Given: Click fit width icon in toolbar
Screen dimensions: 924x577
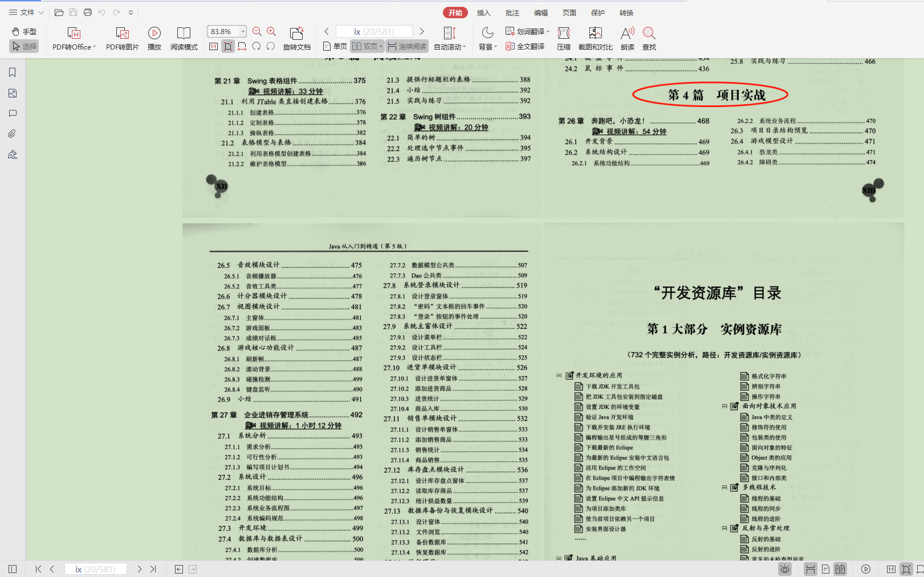Looking at the screenshot, I should 242,46.
